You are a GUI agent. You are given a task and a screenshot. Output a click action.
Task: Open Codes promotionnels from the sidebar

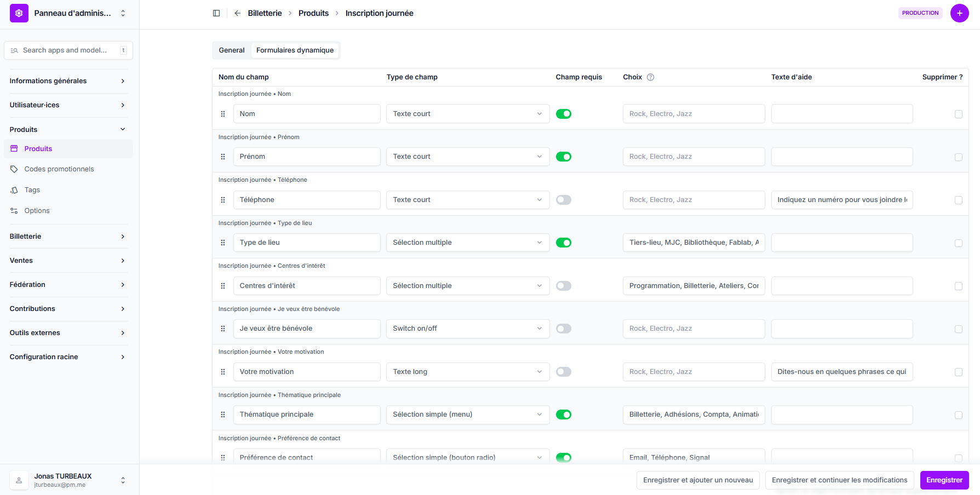(x=59, y=169)
